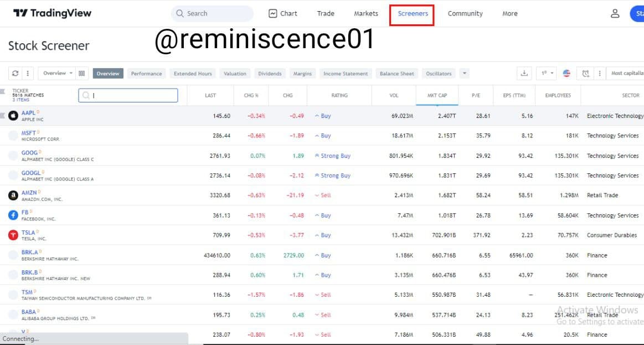
Task: Select the highlighted Overview tab
Action: pyautogui.click(x=108, y=74)
